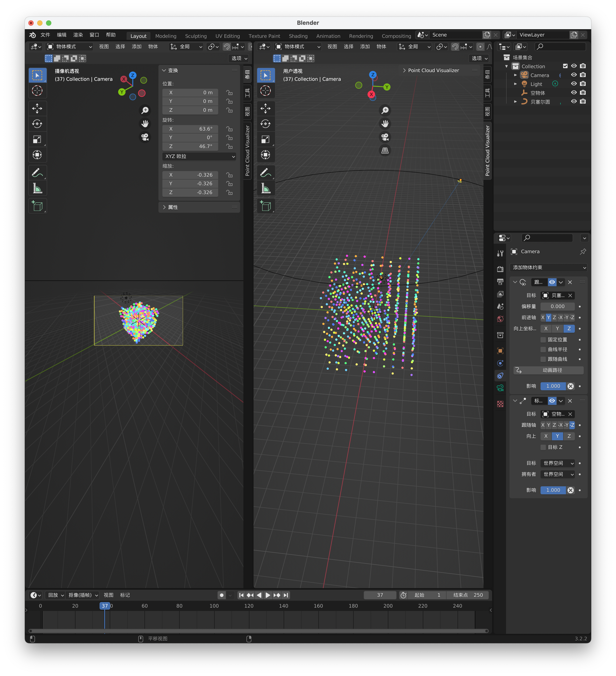Select the Annotate tool in right viewport
Image resolution: width=616 pixels, height=676 pixels.
(x=266, y=173)
